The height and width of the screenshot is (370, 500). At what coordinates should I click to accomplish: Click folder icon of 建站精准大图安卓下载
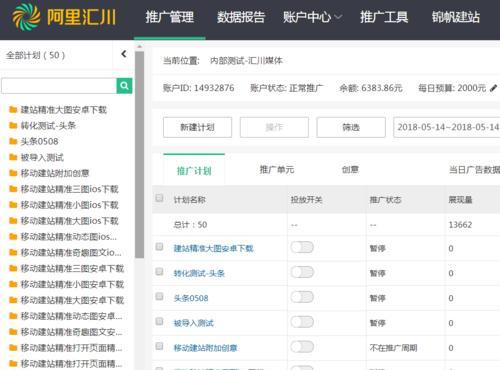click(13, 110)
